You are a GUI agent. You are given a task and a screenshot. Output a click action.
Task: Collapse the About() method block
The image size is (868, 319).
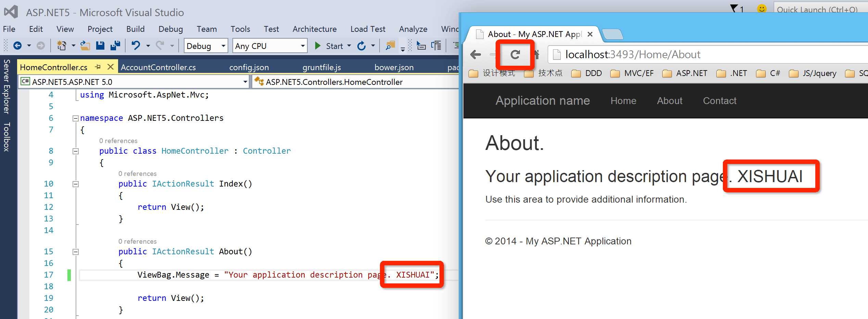[76, 252]
